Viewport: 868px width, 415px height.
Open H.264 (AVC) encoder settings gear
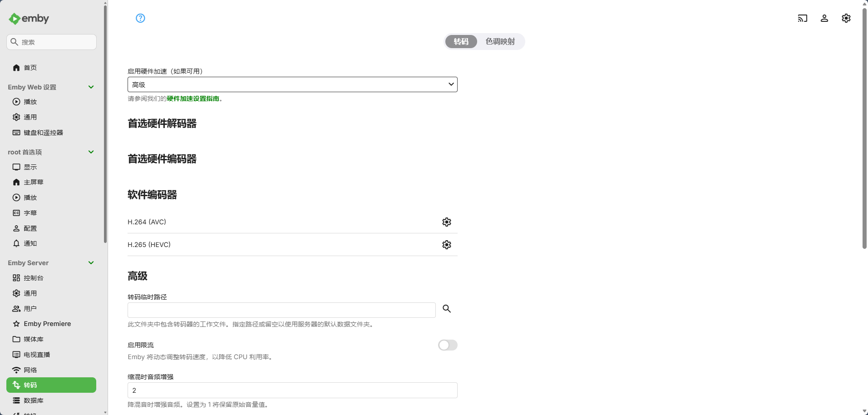point(446,222)
